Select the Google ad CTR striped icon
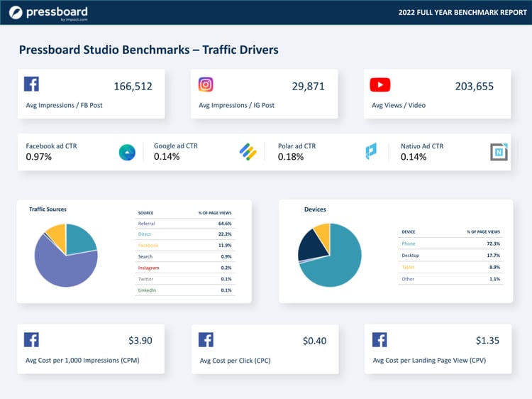Image resolution: width=532 pixels, height=399 pixels. pos(248,152)
